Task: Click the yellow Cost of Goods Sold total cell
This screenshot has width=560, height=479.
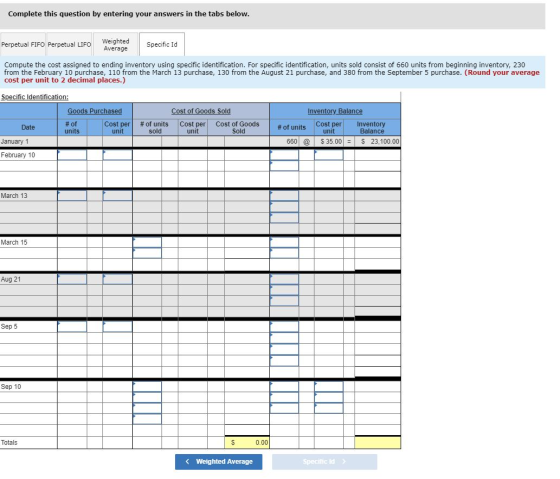Action: pyautogui.click(x=247, y=443)
